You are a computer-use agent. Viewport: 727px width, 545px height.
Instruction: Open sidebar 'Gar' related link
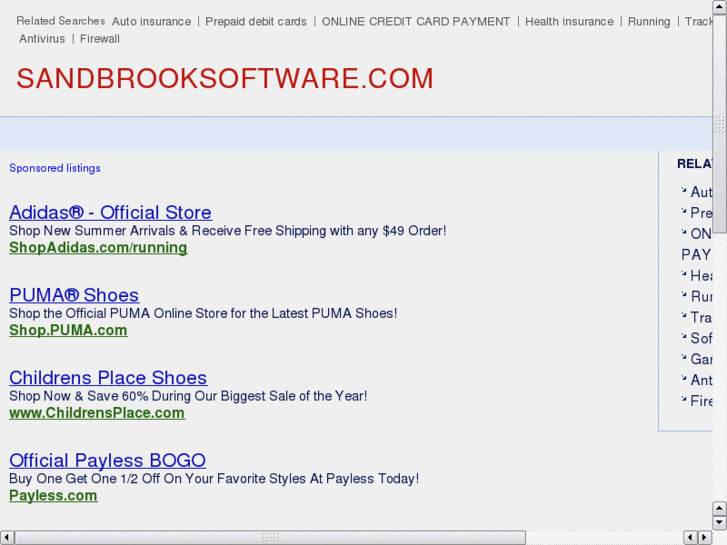701,359
